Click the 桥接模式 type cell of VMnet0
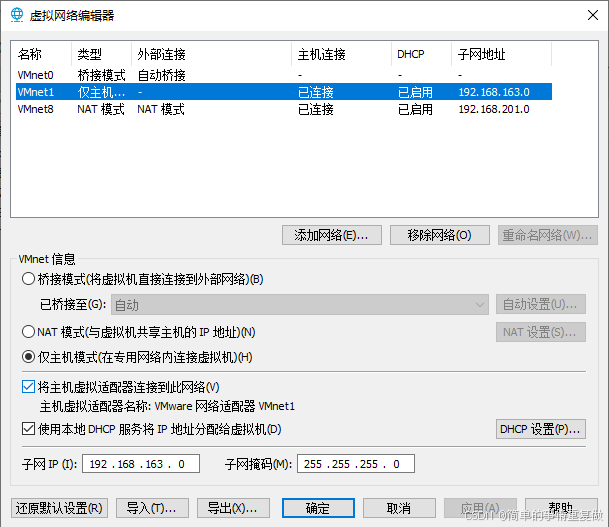 coord(101,75)
